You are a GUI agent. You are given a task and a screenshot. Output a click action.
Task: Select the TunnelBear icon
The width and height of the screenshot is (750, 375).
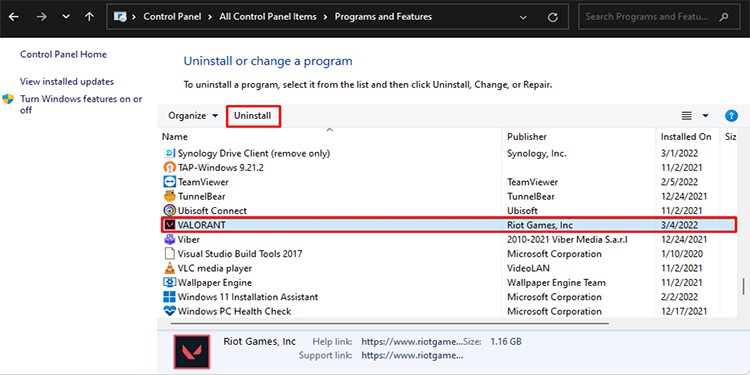click(x=169, y=196)
